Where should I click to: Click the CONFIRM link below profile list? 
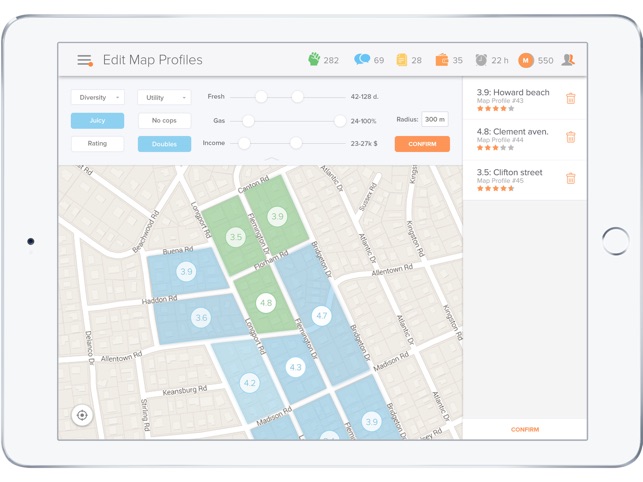525,429
